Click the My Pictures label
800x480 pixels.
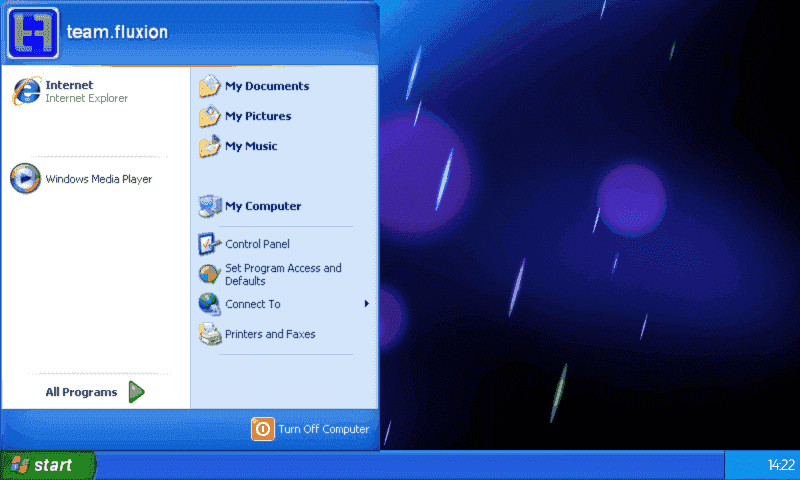tap(258, 116)
